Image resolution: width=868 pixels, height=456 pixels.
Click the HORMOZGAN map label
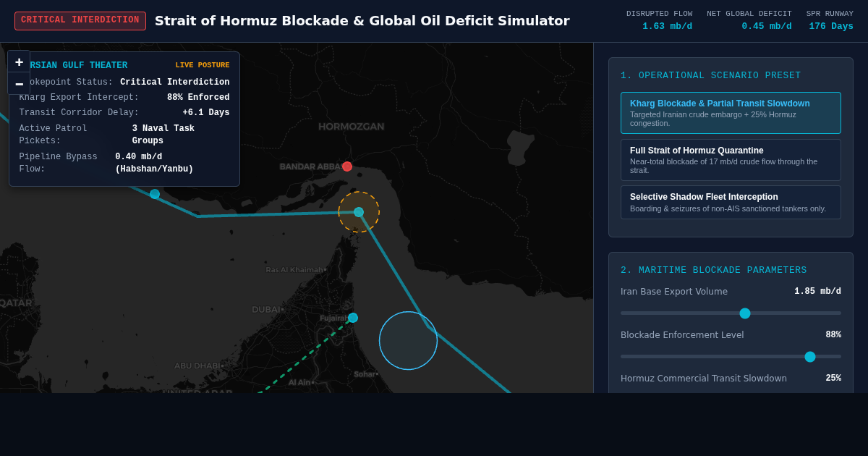pos(352,127)
